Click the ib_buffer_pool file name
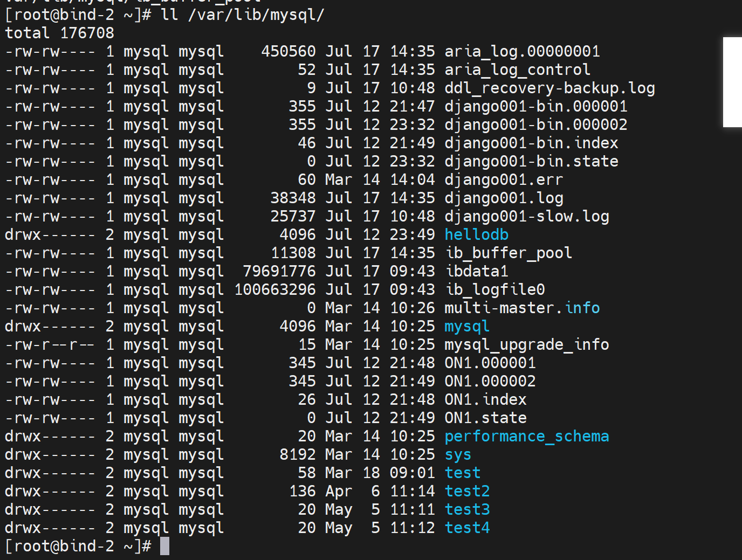 [508, 253]
